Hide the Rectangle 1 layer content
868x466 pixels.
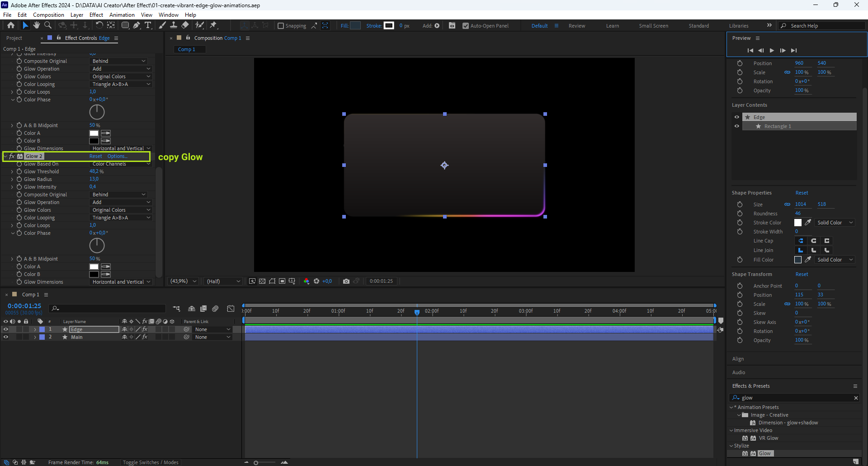[x=737, y=126]
